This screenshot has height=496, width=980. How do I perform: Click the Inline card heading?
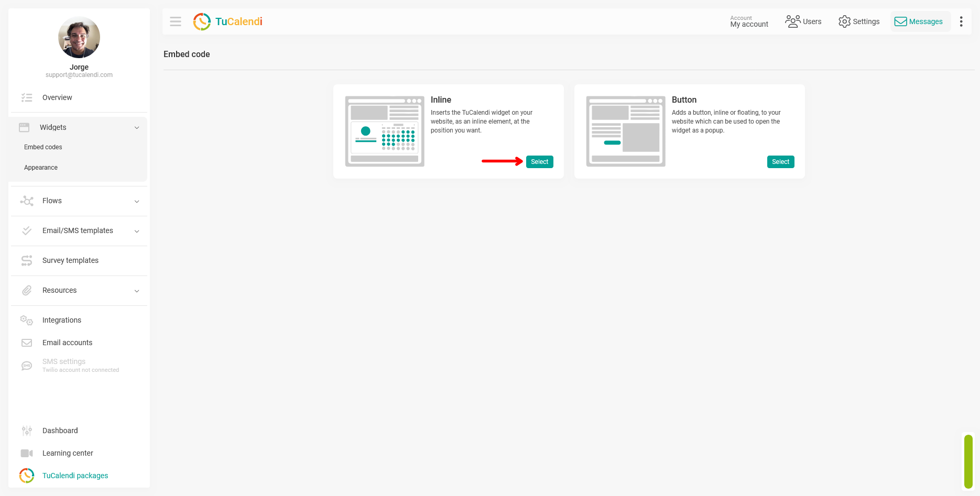tap(441, 100)
